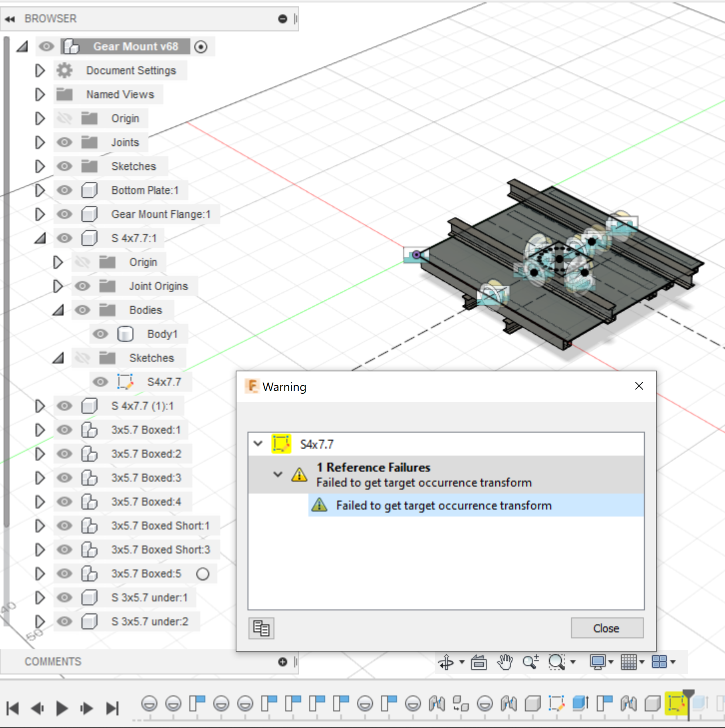725x728 pixels.
Task: Click the extrude feature icon in timeline
Action: point(580,703)
